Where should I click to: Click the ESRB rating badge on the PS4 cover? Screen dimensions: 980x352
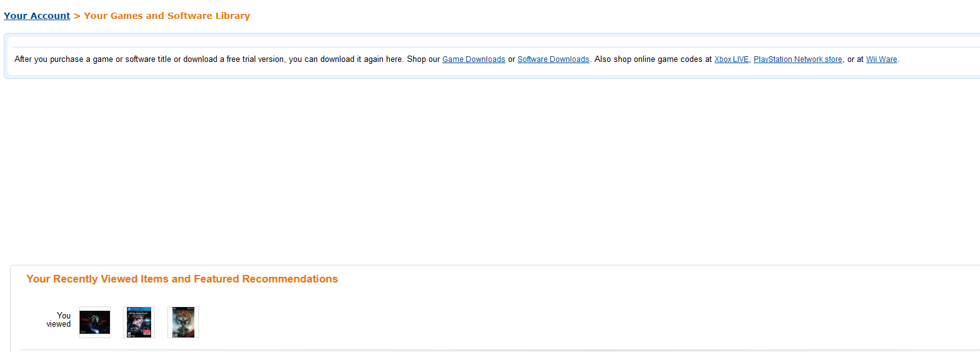tap(129, 334)
